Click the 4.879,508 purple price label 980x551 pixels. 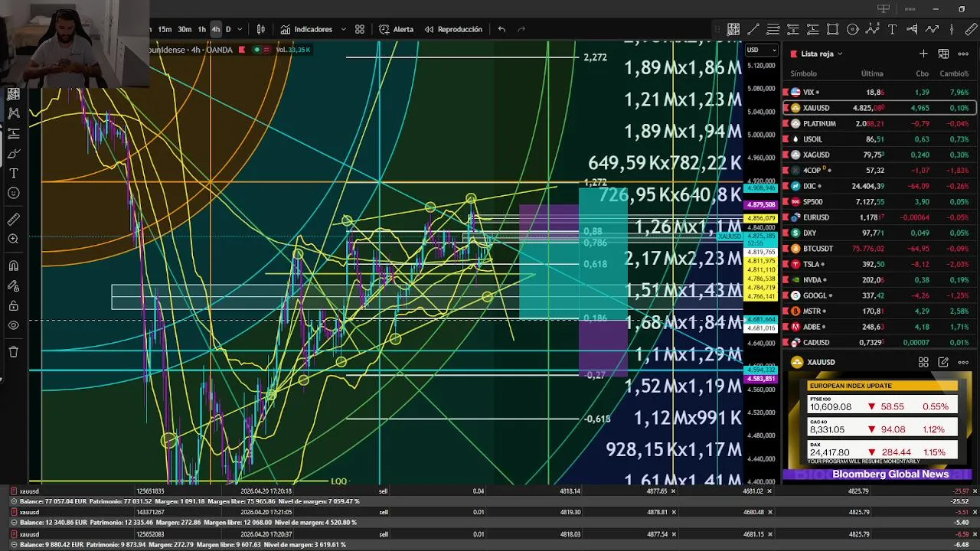pos(759,205)
